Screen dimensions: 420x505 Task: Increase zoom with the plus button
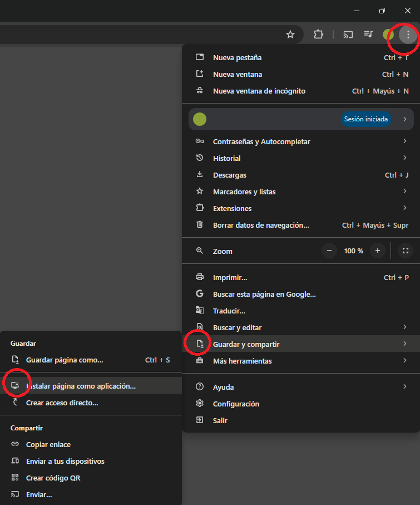[378, 251]
